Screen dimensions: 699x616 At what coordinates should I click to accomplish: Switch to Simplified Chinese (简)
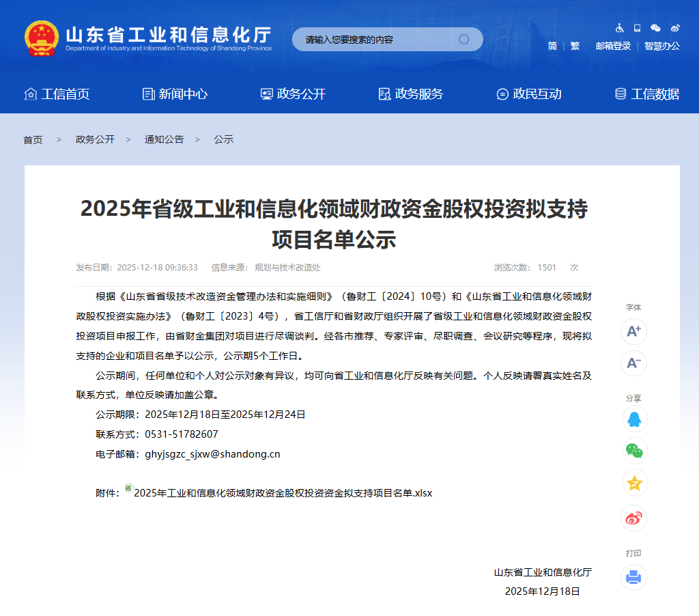[x=552, y=46]
